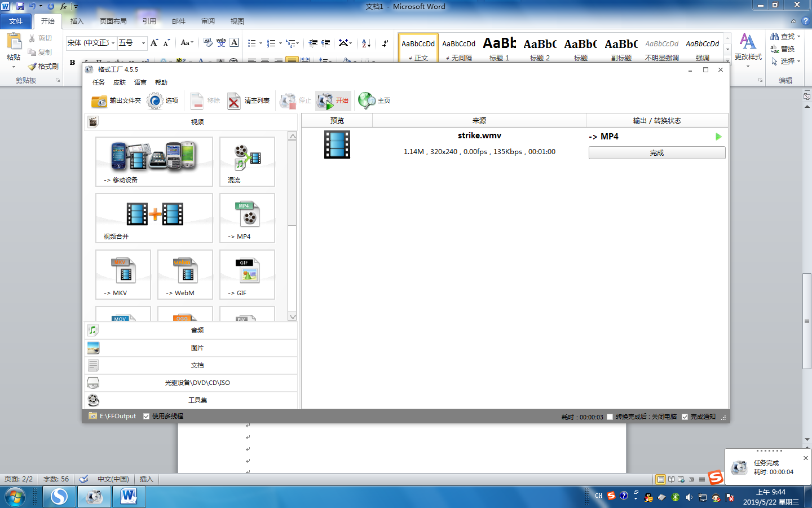Click the Word save icon in quick access bar
The width and height of the screenshot is (812, 508).
[x=20, y=6]
